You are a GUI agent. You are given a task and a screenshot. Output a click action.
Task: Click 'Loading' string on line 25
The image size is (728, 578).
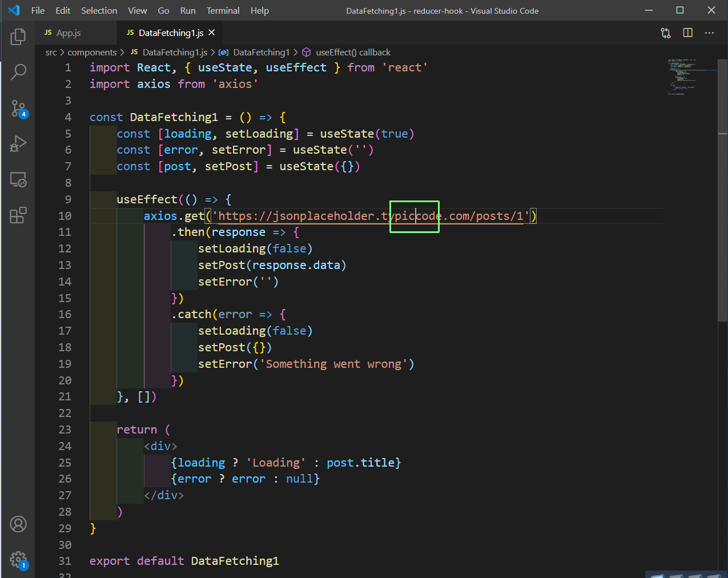[x=276, y=463]
